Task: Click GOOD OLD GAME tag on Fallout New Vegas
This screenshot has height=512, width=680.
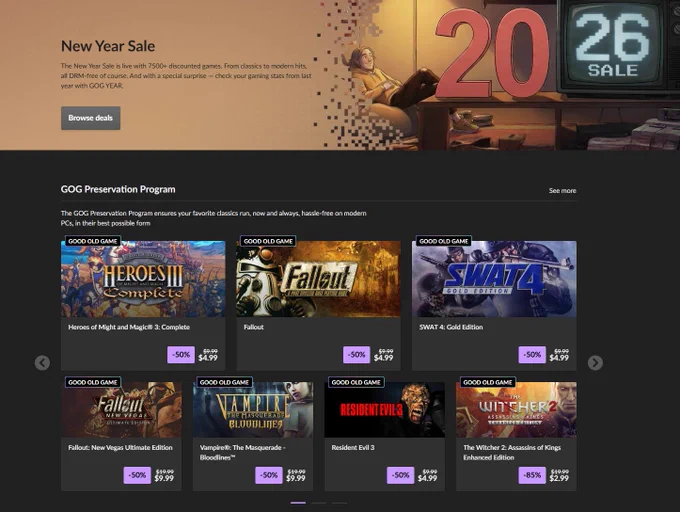Action: (x=93, y=382)
